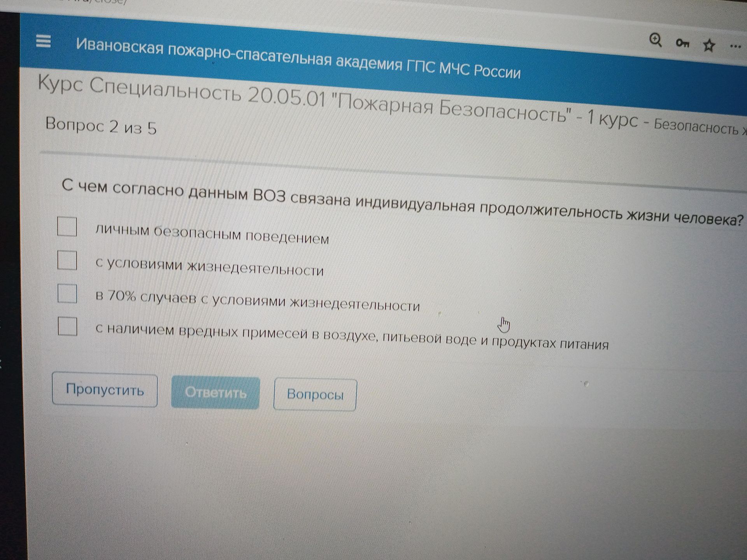Click the 'Вопрос 2 из 5' label
This screenshot has width=747, height=560.
[101, 126]
